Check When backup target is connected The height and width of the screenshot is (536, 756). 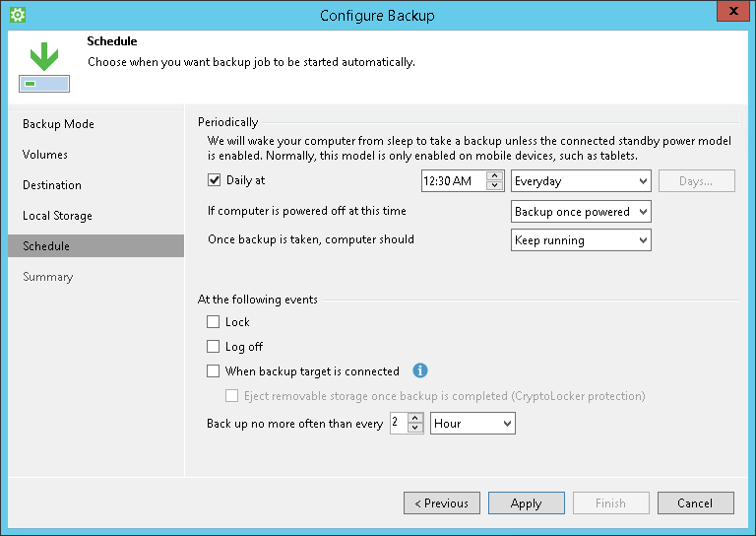(x=214, y=371)
